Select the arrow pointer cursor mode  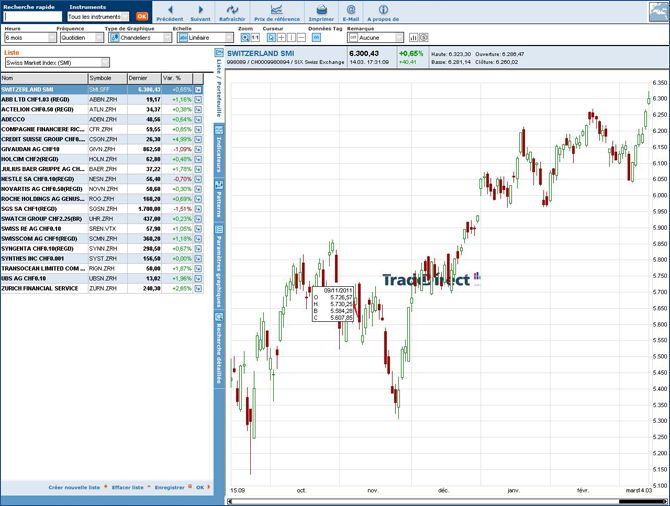[271, 38]
